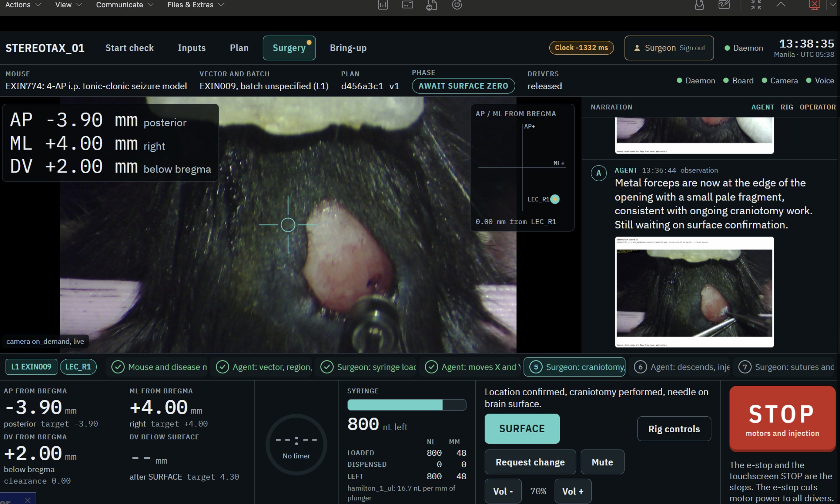Click the AWAIT SURFACE ZERO phase pill

[x=463, y=86]
